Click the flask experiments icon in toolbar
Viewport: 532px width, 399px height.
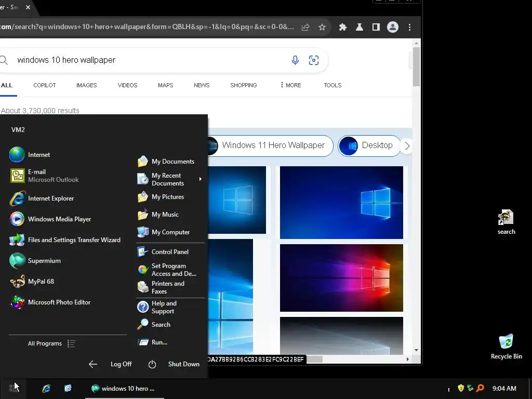point(360,27)
